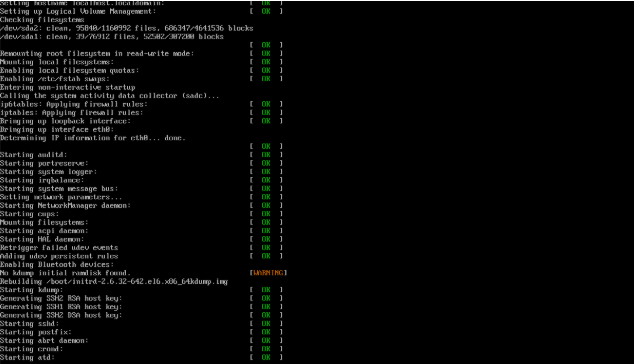Click the "Mounting local filesystems:" line

[x=57, y=62]
